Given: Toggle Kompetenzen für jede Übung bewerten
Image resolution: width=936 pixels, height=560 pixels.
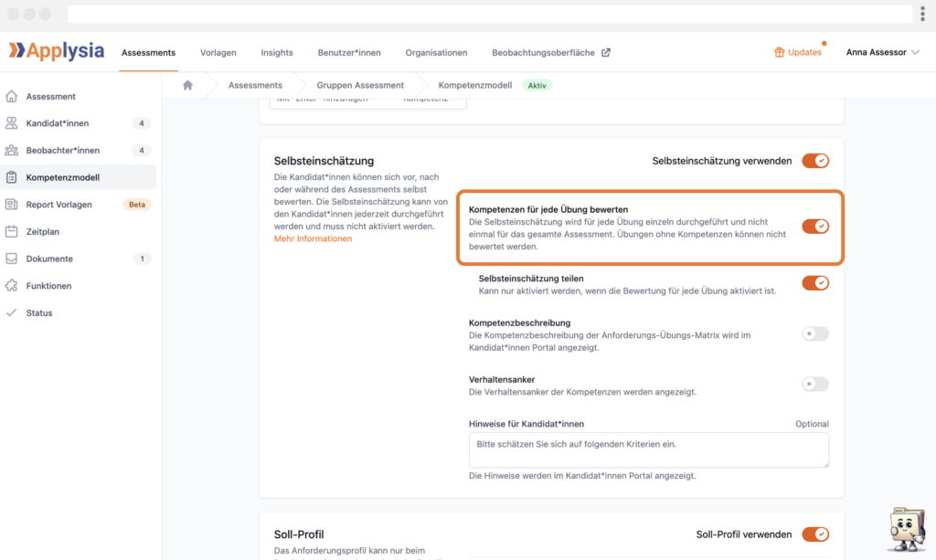Looking at the screenshot, I should (x=814, y=227).
